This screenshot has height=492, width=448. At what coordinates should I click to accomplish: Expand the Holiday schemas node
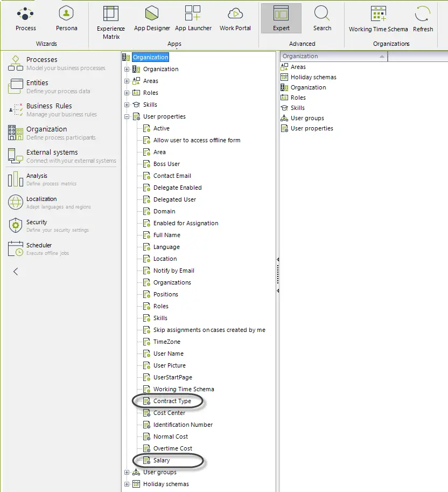tap(127, 484)
